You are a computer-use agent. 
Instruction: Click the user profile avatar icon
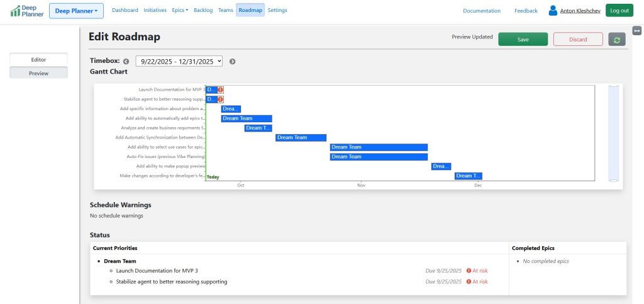tap(553, 11)
